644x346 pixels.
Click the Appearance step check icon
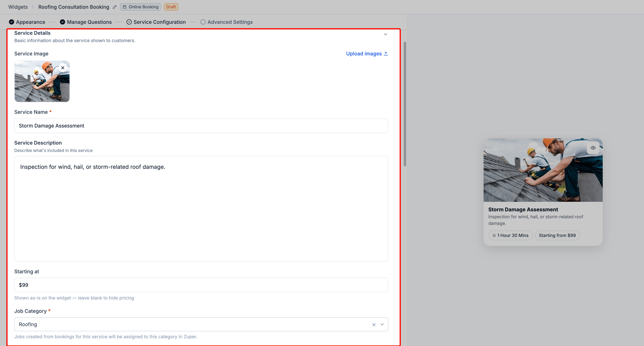12,22
